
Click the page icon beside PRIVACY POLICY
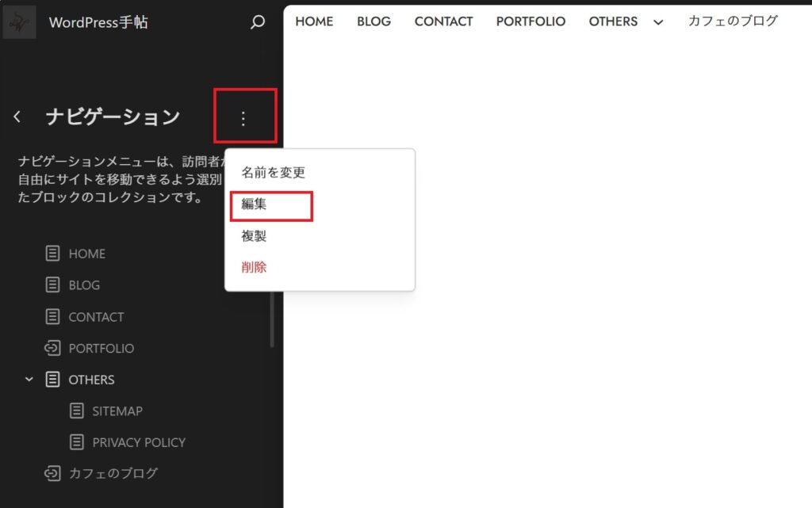(x=76, y=442)
